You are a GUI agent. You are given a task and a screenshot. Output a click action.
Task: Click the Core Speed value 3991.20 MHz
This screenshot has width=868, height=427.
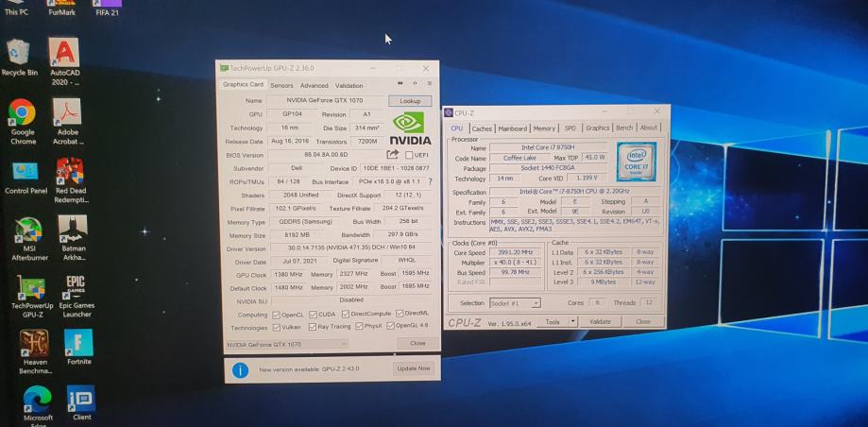click(x=517, y=252)
